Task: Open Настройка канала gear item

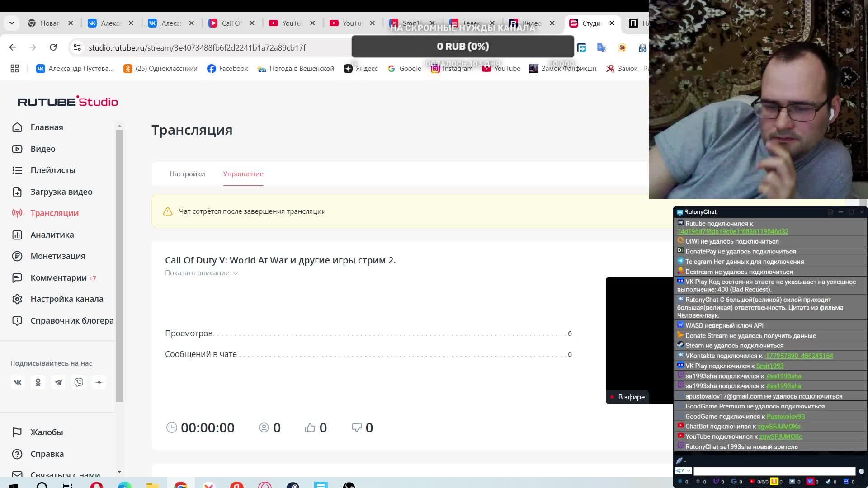Action: tap(66, 299)
